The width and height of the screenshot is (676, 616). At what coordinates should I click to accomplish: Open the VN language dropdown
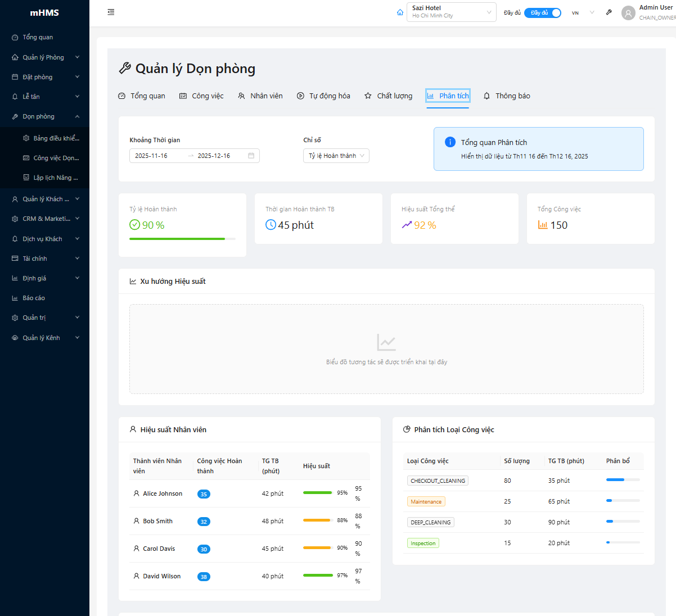[583, 13]
